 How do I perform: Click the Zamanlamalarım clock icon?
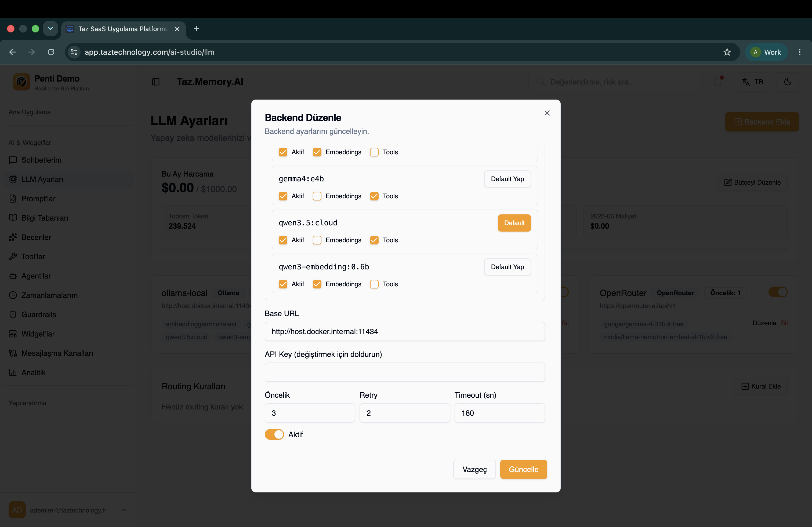point(13,295)
